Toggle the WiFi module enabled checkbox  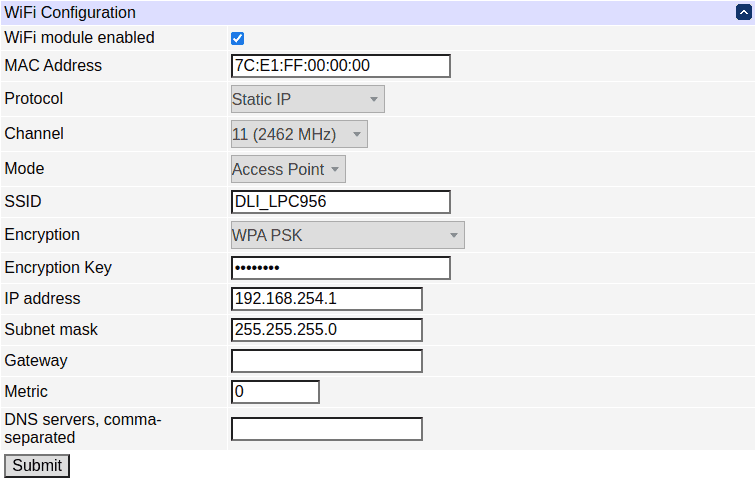point(237,39)
